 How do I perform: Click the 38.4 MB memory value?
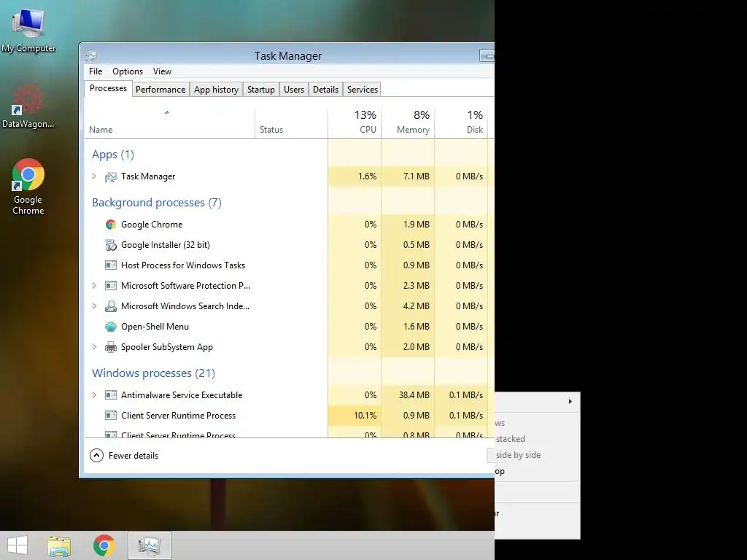point(414,395)
